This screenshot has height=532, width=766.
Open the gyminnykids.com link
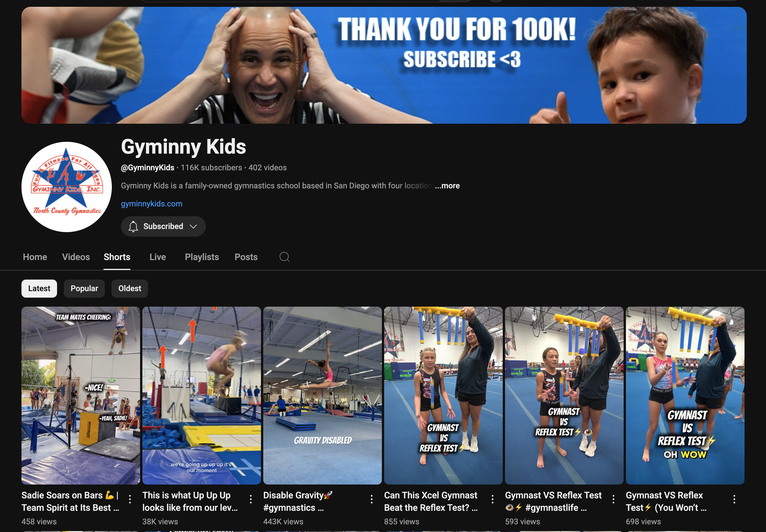(151, 204)
